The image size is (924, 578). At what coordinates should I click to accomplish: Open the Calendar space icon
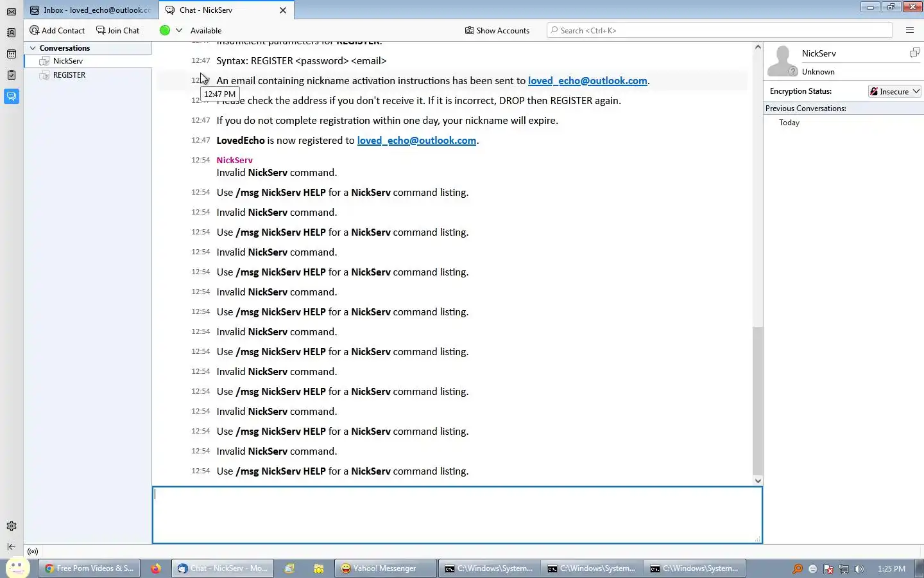click(12, 54)
